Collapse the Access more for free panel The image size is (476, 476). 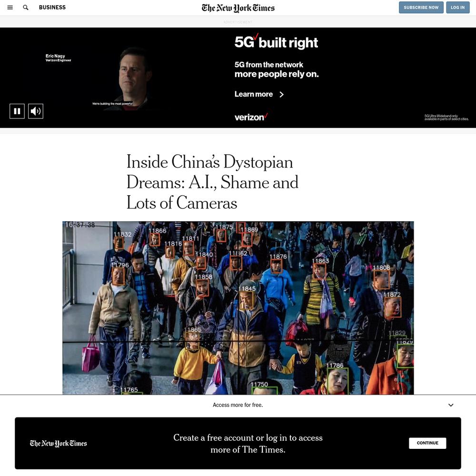click(x=451, y=405)
